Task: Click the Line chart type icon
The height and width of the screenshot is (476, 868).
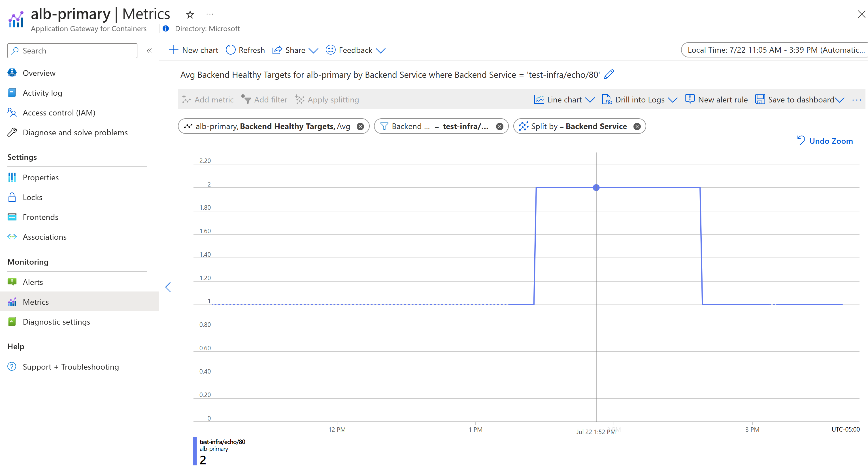Action: [538, 99]
